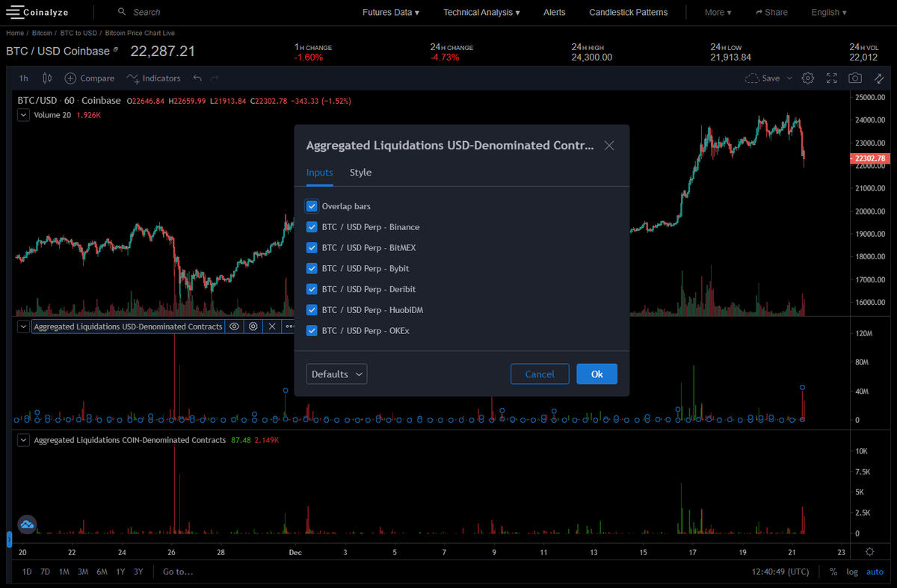Confirm the dialog with Ok
This screenshot has width=897, height=588.
point(597,374)
